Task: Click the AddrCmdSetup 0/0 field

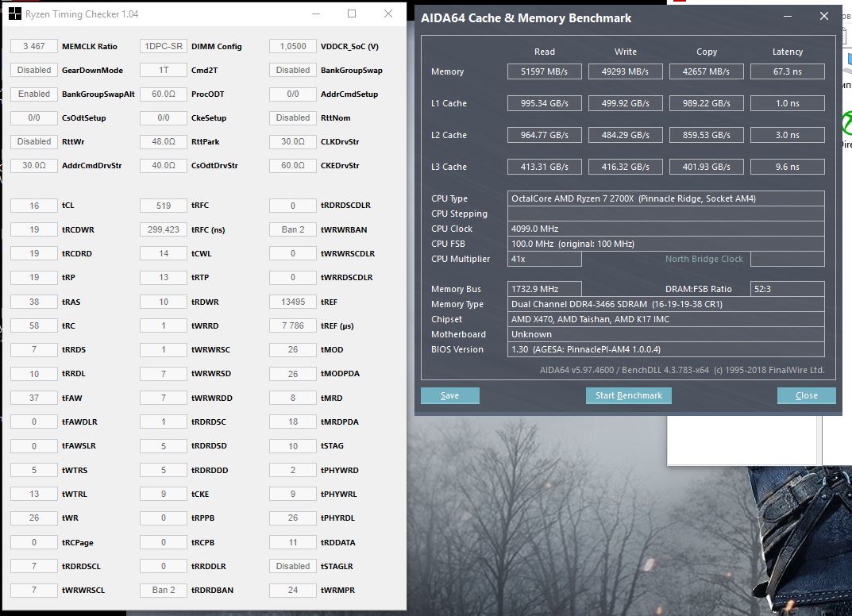Action: (293, 94)
